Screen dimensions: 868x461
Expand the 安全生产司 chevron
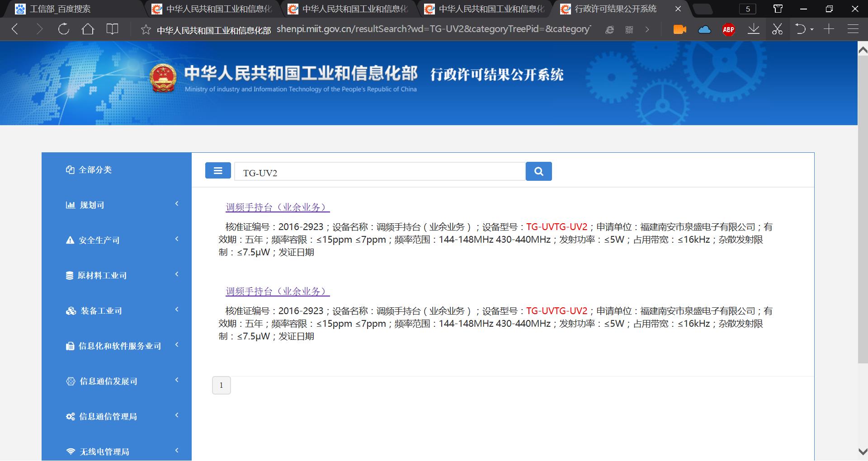177,239
